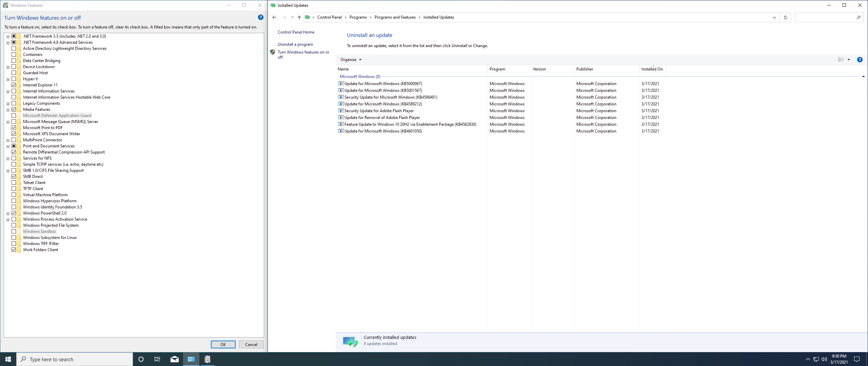
Task: Click the shield icon beside Turn Windows features
Action: tap(273, 52)
